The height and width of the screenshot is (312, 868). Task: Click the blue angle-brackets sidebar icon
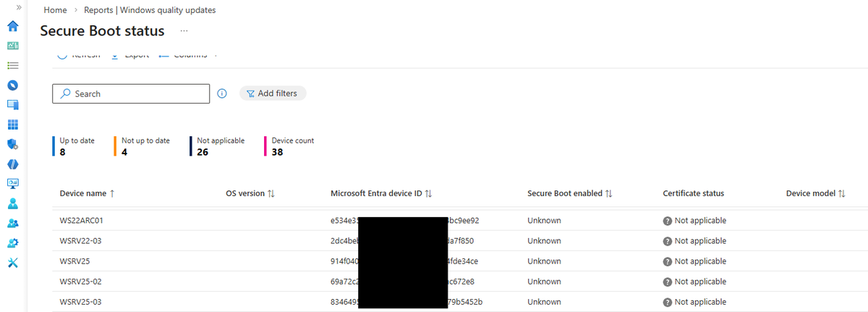[x=12, y=164]
